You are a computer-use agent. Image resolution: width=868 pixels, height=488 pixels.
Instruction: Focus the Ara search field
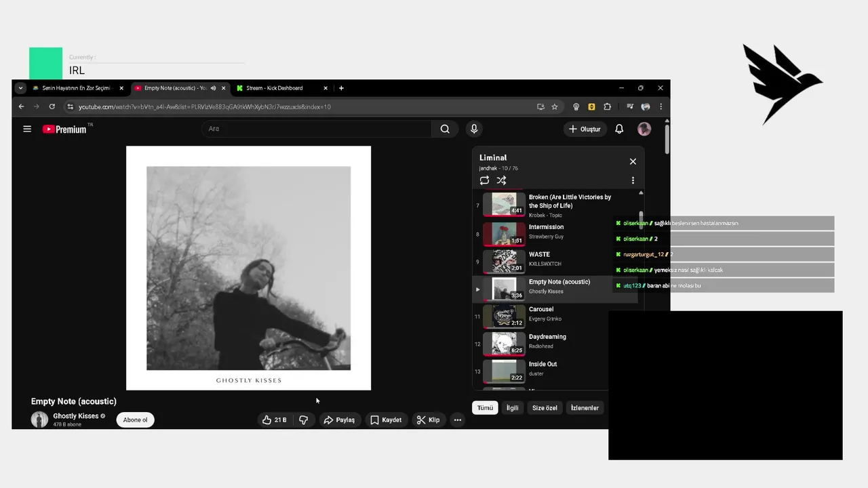pyautogui.click(x=316, y=129)
